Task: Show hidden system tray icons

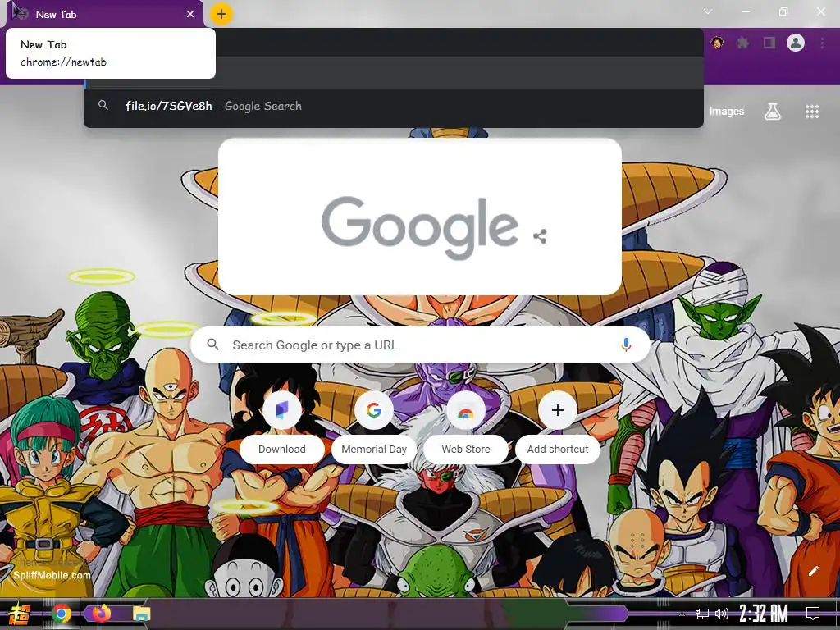Action: (x=682, y=614)
